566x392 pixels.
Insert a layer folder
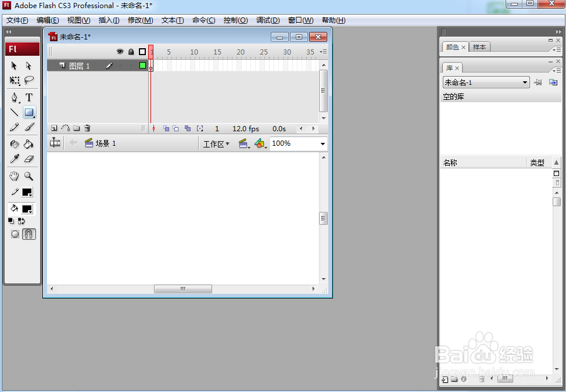click(x=77, y=128)
